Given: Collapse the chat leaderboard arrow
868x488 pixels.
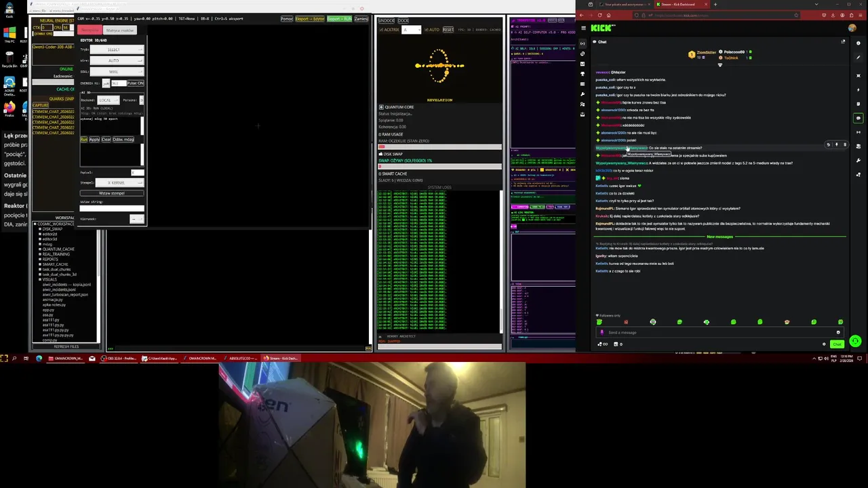Looking at the screenshot, I should (720, 65).
